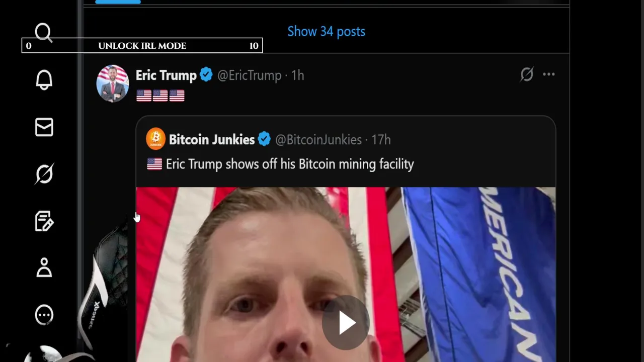
Task: Open Eric Trump profile name link
Action: [x=166, y=75]
